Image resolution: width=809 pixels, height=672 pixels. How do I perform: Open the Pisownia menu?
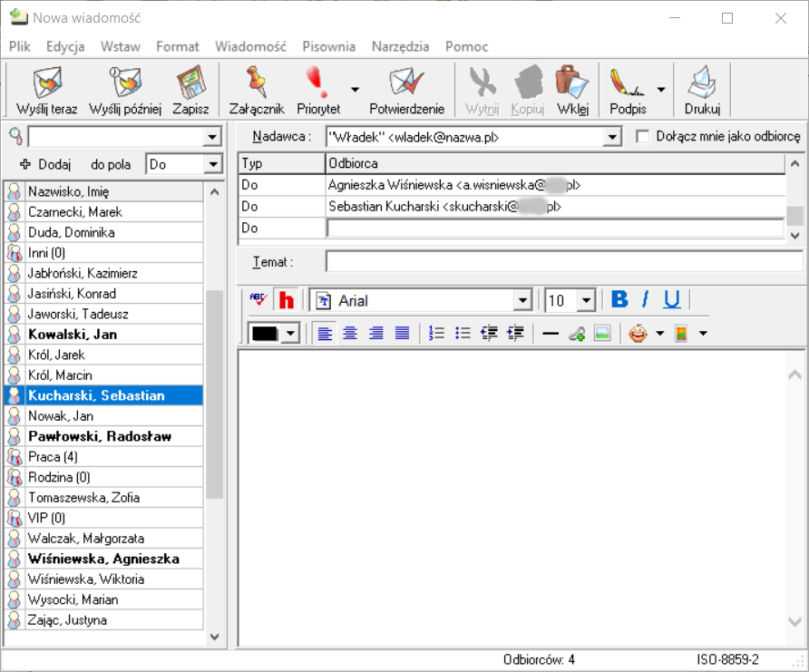pos(328,46)
